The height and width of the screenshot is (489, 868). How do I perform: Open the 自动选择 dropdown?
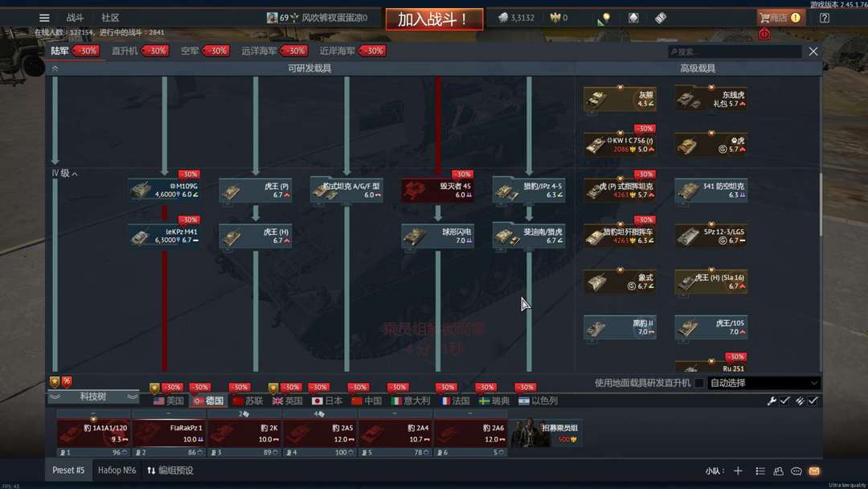coord(764,383)
